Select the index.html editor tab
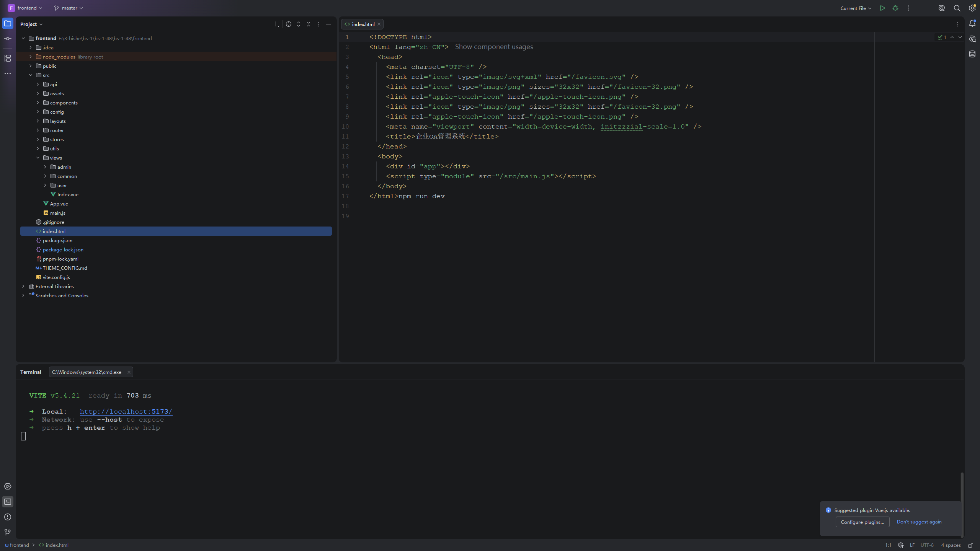This screenshot has width=980, height=551. 363,24
